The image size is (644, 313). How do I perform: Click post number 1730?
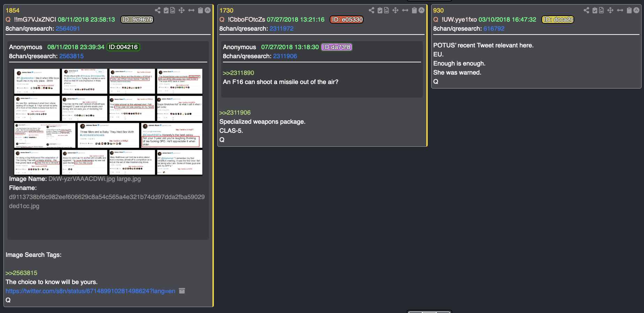226,10
